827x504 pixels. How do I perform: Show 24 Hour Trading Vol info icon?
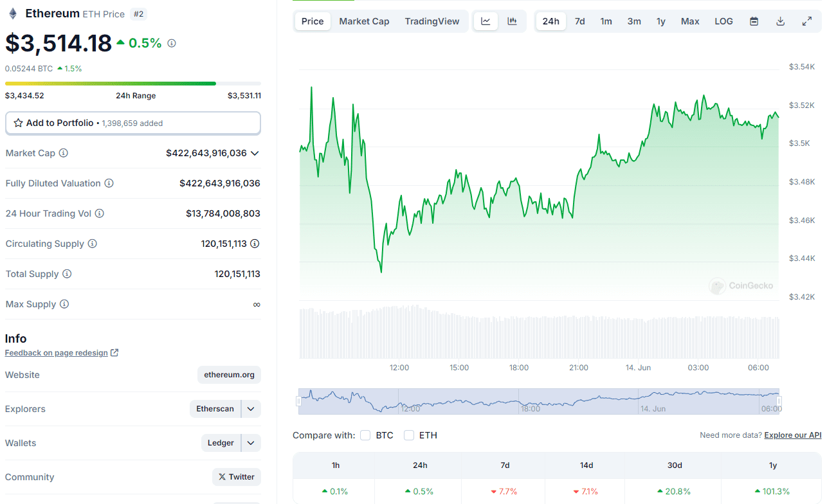point(100,213)
